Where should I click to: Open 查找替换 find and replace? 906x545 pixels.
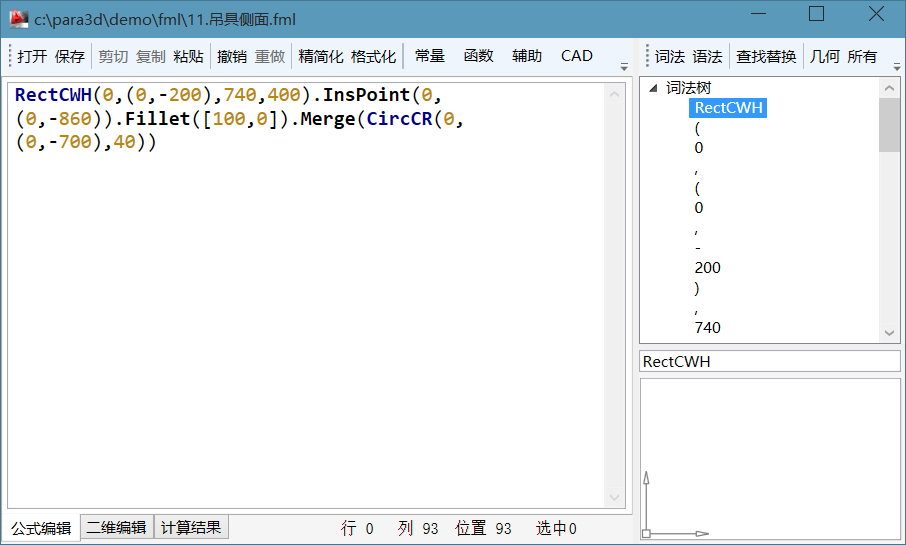pos(766,56)
